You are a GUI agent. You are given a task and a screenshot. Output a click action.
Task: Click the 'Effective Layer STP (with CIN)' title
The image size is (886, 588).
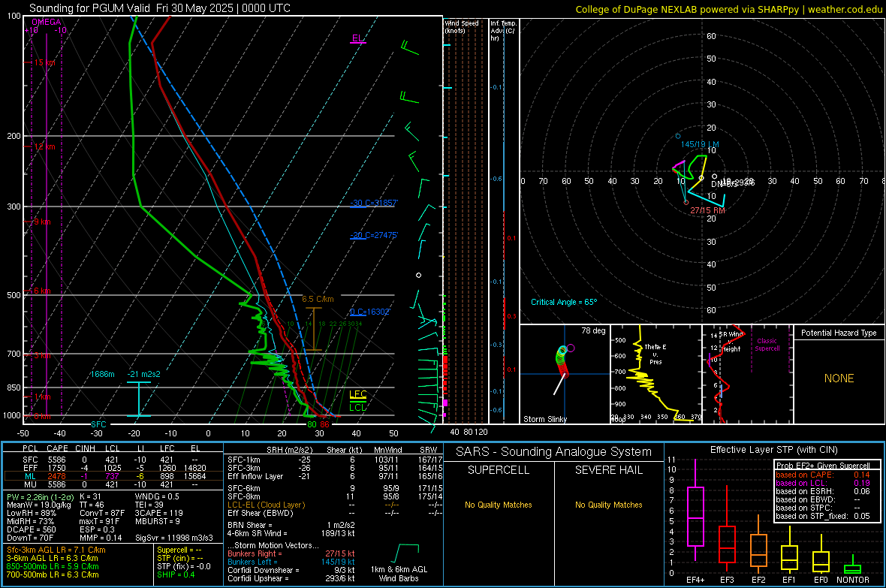(x=774, y=450)
